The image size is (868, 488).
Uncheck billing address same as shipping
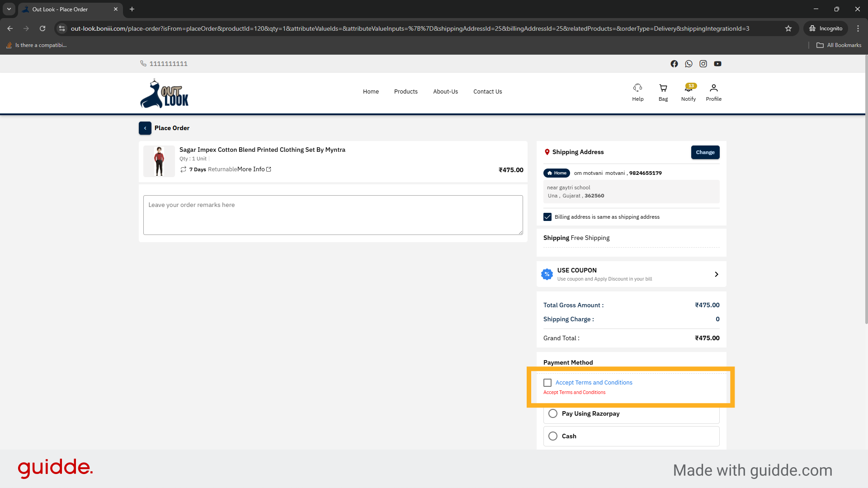(x=547, y=217)
